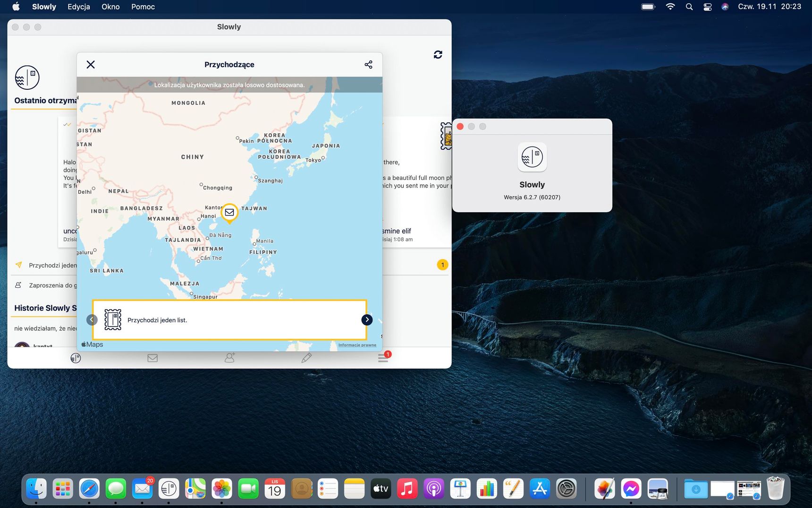The image size is (812, 508).
Task: Click 'Przychodzi jeden list.' card text
Action: click(157, 320)
